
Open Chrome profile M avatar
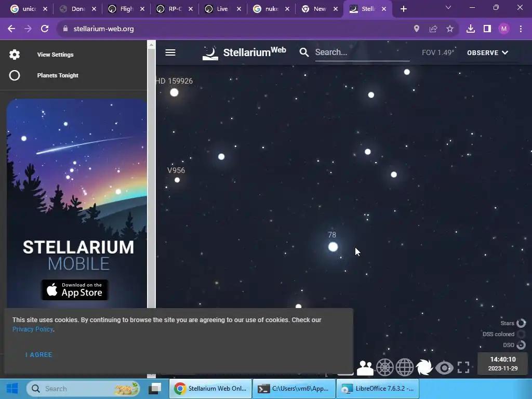tap(504, 29)
